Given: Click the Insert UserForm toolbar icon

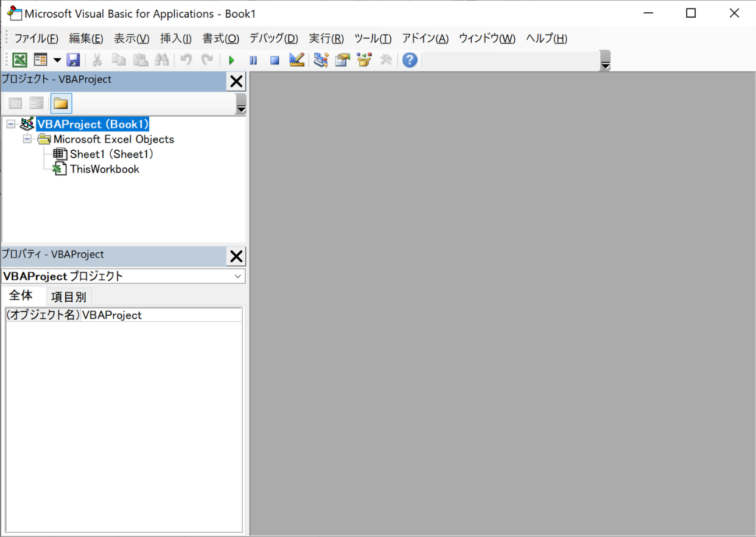Looking at the screenshot, I should tap(41, 60).
